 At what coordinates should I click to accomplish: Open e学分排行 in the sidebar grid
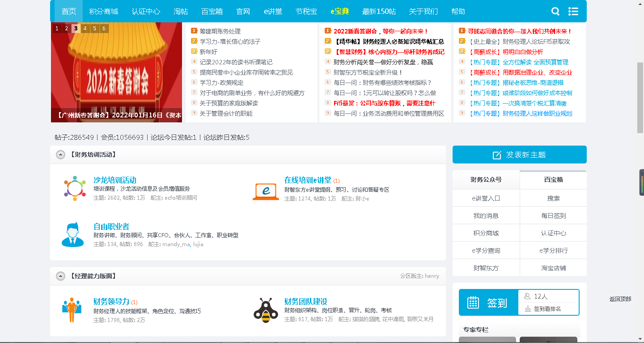[x=553, y=250]
